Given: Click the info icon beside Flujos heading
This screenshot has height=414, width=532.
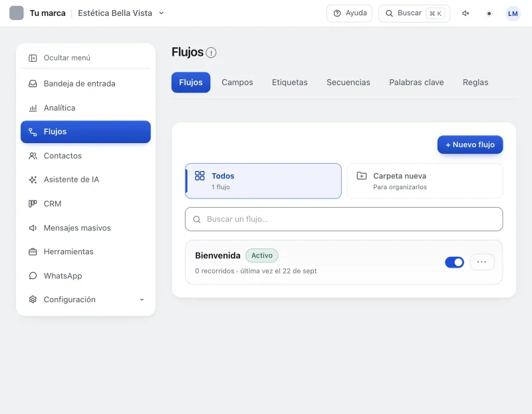Looking at the screenshot, I should 211,53.
